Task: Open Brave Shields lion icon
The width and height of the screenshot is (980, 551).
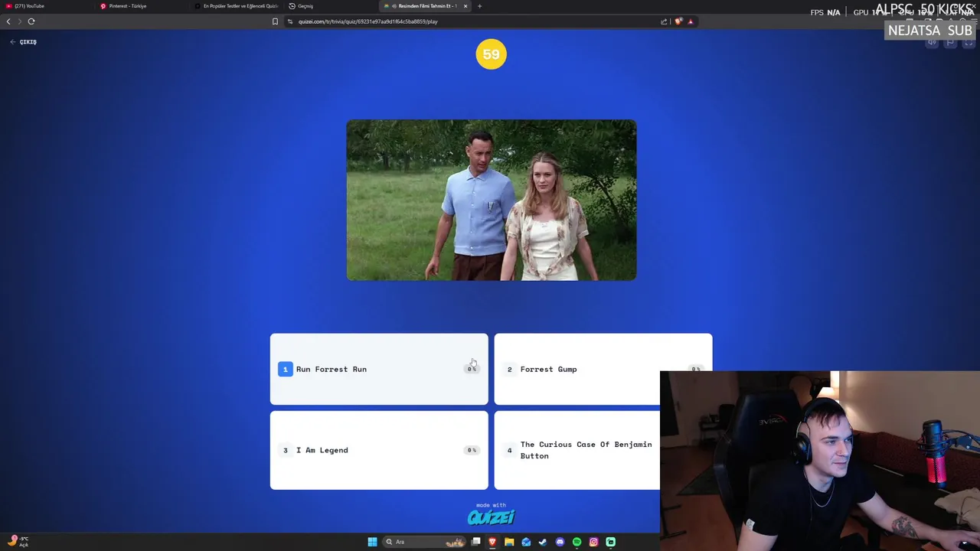Action: pyautogui.click(x=678, y=21)
